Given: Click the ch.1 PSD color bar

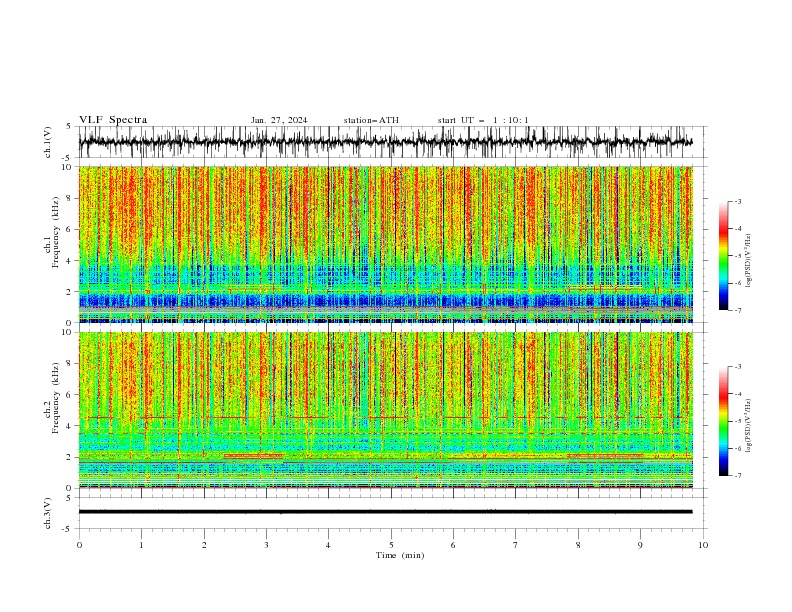Looking at the screenshot, I should click(x=724, y=256).
